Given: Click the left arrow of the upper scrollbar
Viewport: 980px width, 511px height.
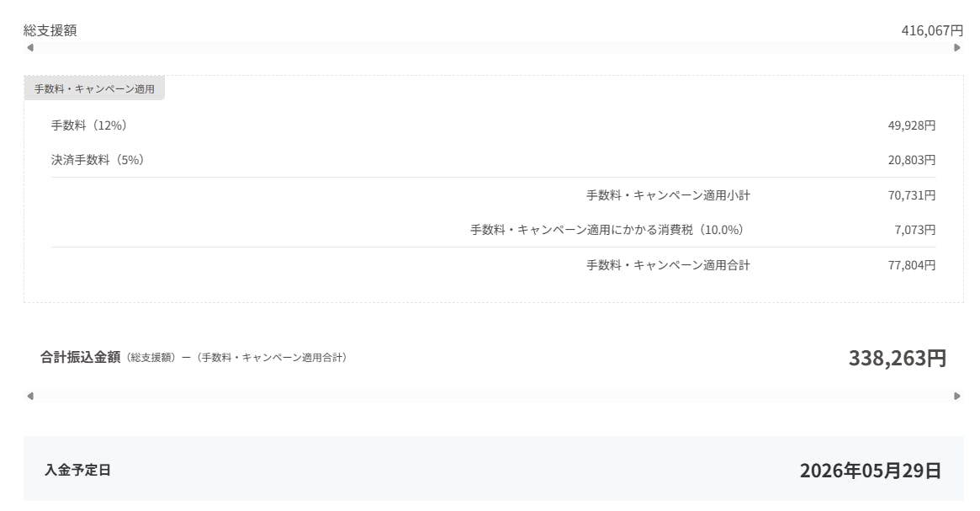Looking at the screenshot, I should 30,48.
